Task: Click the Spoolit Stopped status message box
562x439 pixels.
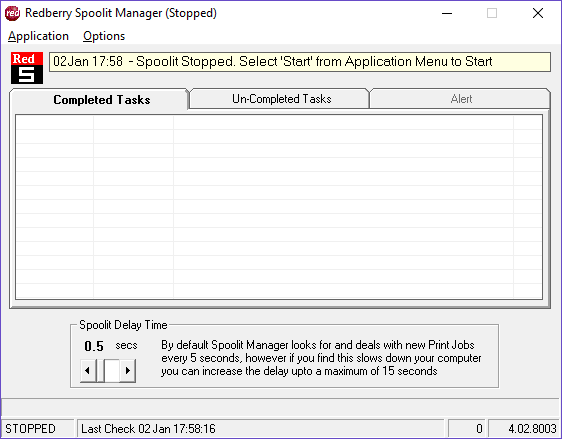Action: (300, 62)
